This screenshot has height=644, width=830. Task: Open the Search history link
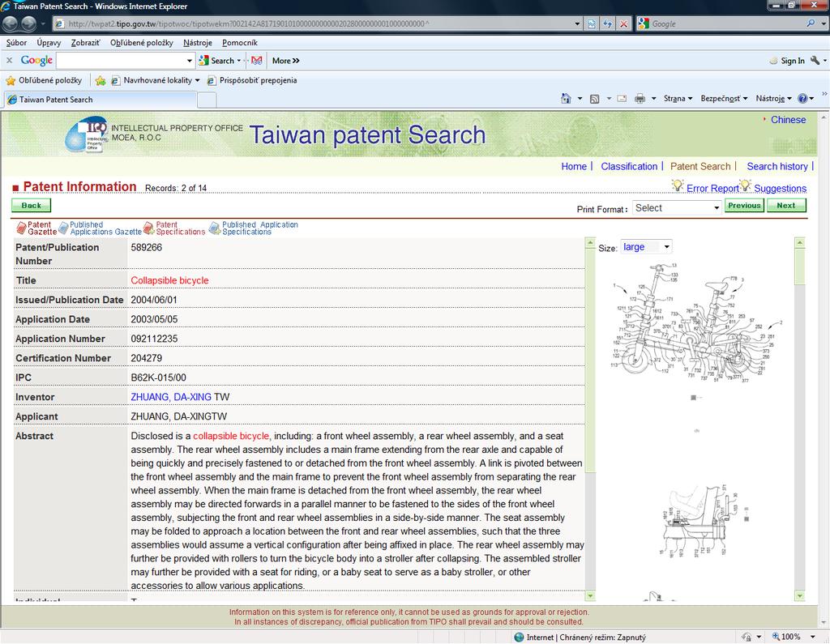click(x=777, y=166)
